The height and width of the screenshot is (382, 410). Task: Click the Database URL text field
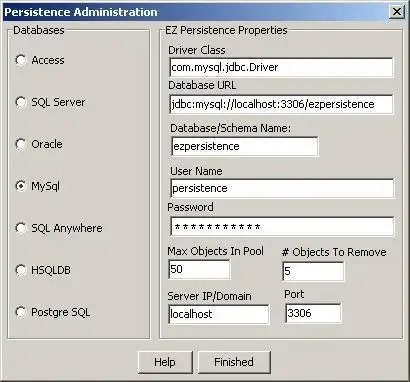[281, 104]
